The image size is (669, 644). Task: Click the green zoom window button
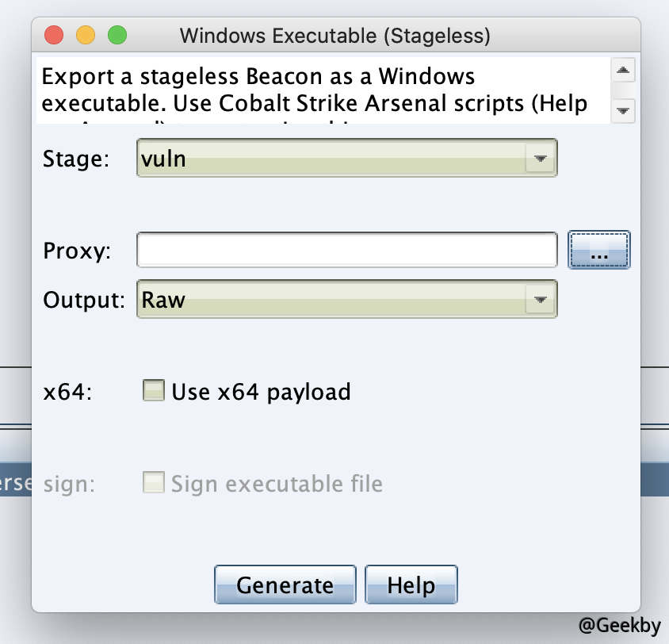point(117,36)
